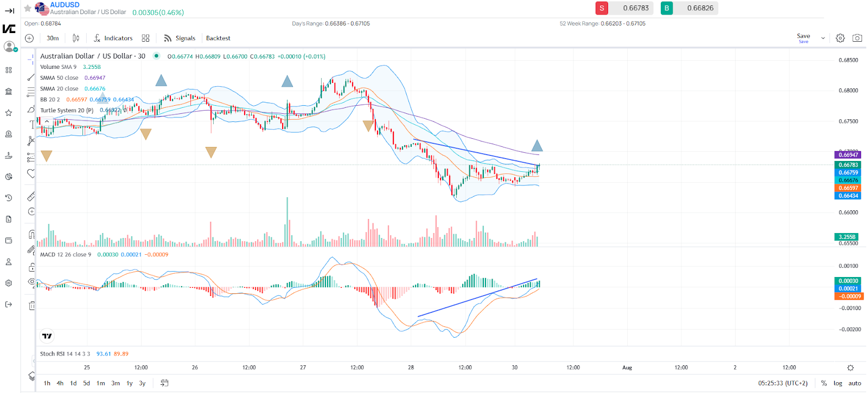Click the go-to-date calendar icon
This screenshot has width=868, height=393.
164,383
